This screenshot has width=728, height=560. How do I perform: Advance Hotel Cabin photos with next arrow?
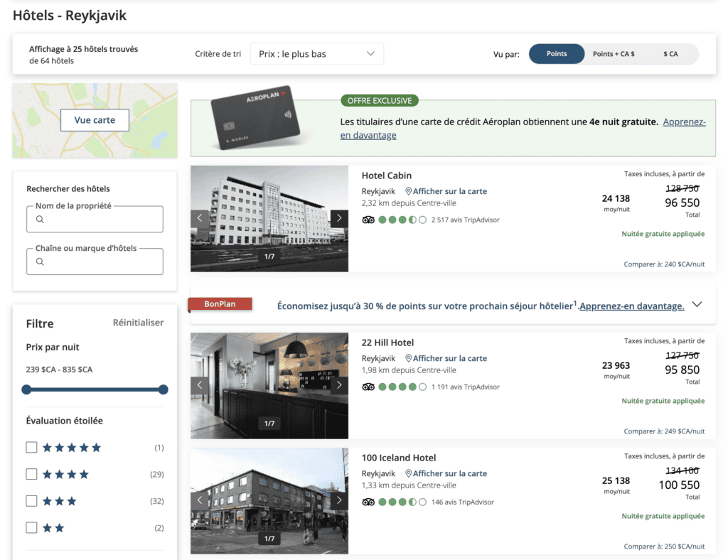coord(339,218)
